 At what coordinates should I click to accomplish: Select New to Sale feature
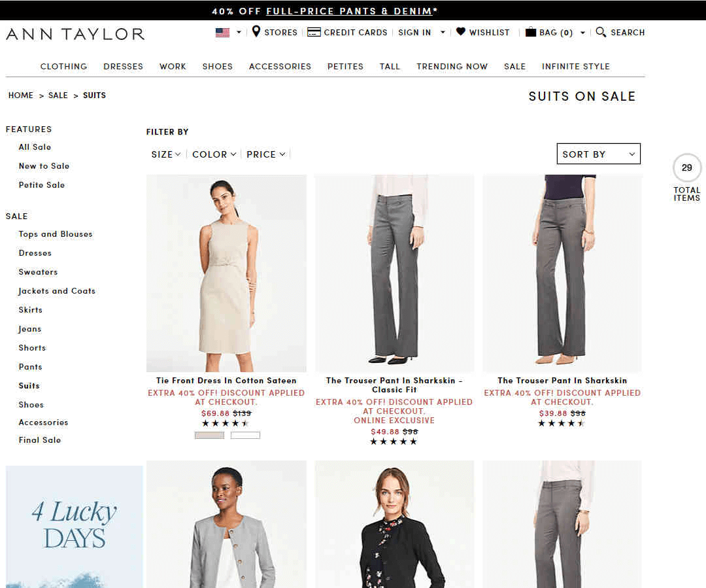44,166
